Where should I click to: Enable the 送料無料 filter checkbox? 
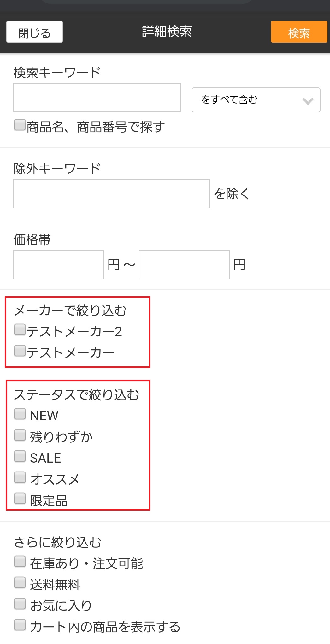[x=20, y=583]
